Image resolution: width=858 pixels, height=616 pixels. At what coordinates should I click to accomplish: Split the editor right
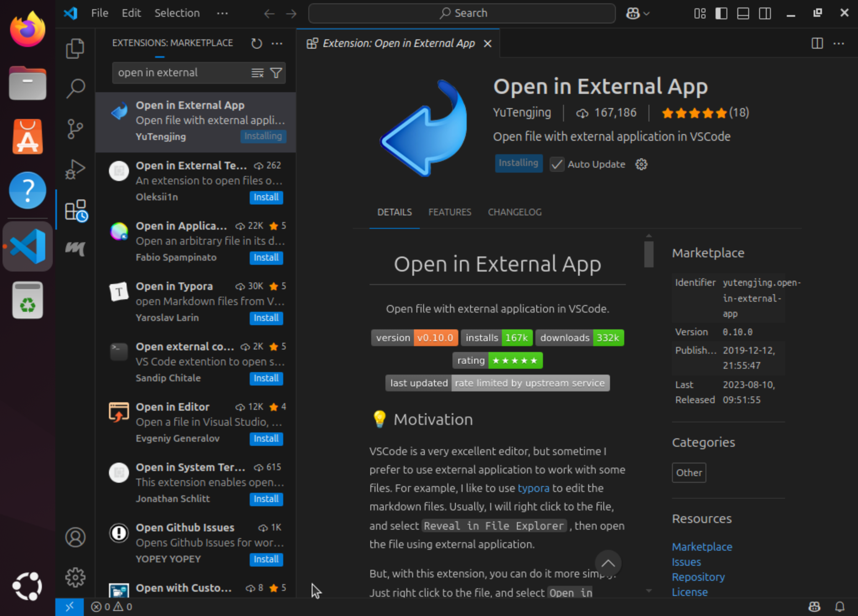pos(817,43)
